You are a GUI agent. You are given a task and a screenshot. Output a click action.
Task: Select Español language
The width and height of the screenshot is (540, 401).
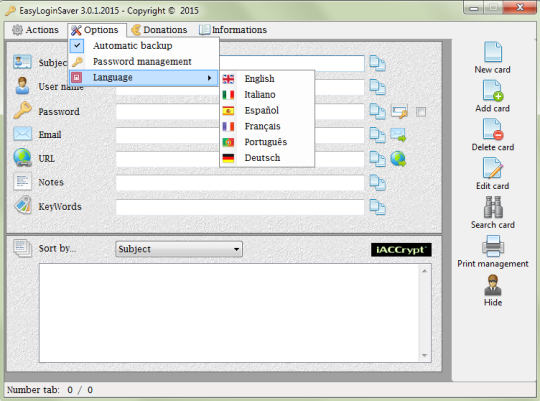click(267, 111)
